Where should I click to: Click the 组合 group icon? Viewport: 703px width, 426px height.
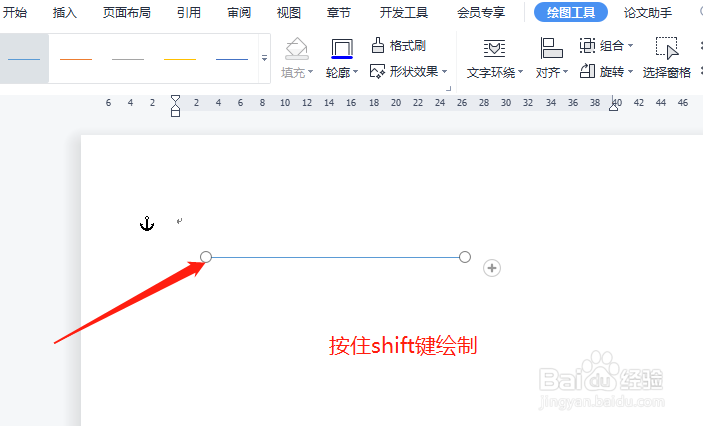point(587,45)
